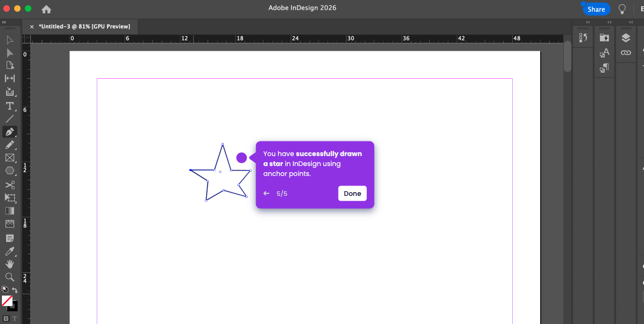Click the star's rightmost anchor point
Screen dimensions: 644x324
tap(250, 170)
